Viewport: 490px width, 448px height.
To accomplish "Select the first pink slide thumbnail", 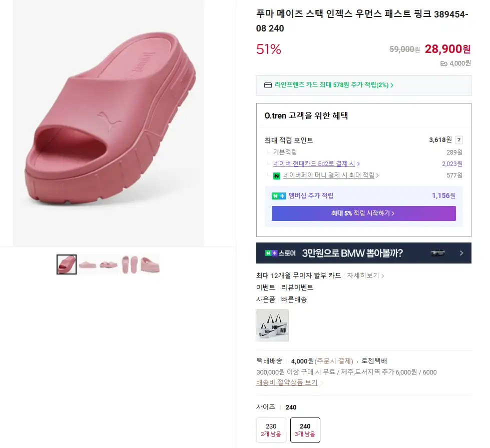I will tap(67, 264).
